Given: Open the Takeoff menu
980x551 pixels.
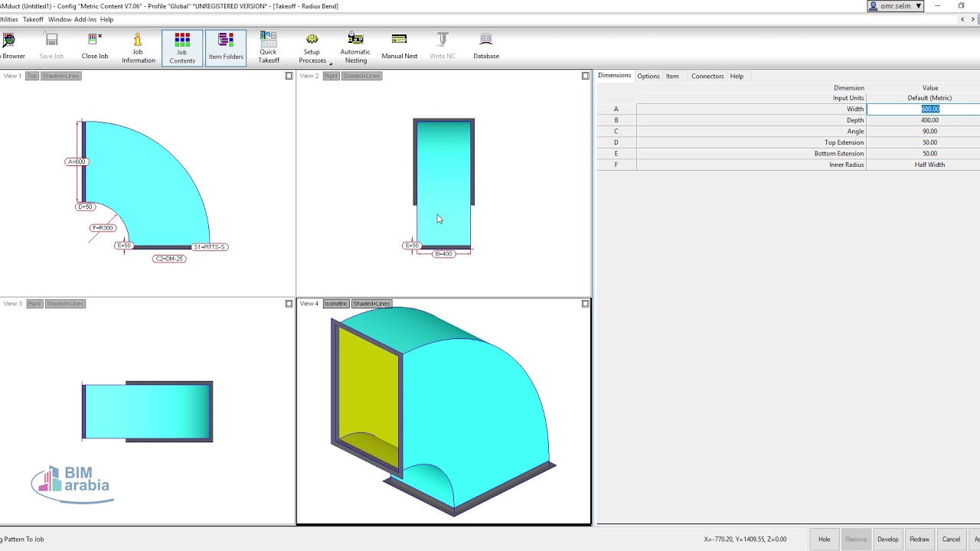Looking at the screenshot, I should coord(33,19).
